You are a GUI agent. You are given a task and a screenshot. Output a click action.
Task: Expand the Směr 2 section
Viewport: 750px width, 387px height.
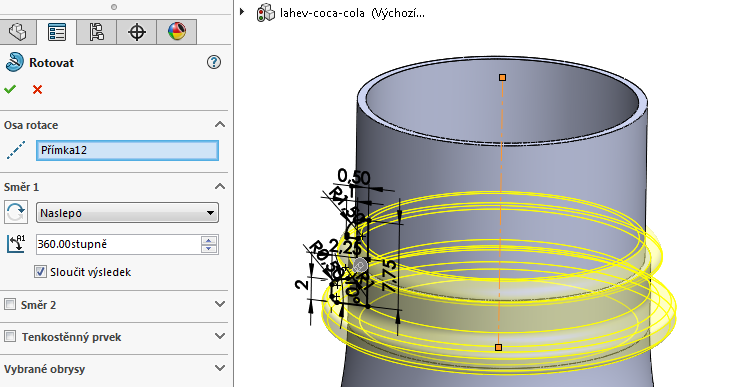pyautogui.click(x=220, y=304)
